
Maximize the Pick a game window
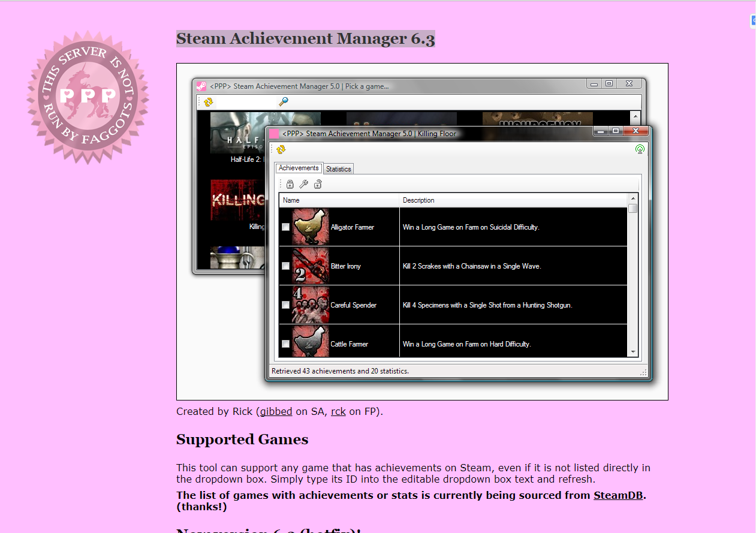609,84
